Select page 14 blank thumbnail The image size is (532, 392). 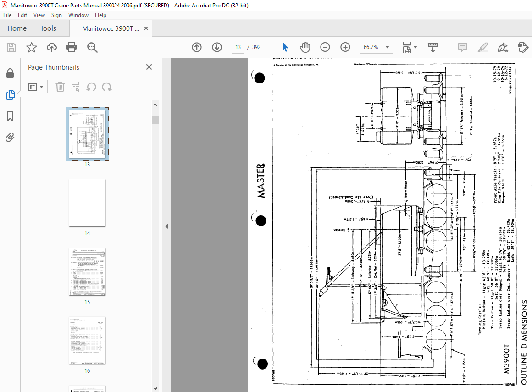point(87,203)
